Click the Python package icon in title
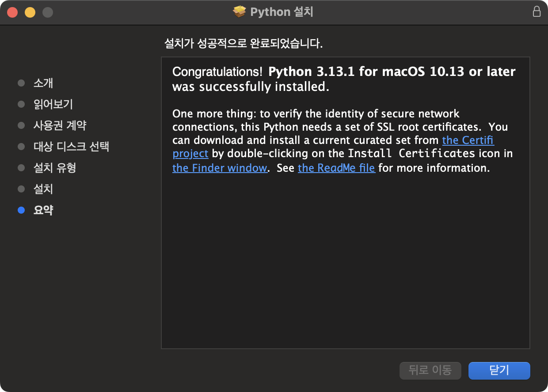Image resolution: width=548 pixels, height=392 pixels. [239, 11]
